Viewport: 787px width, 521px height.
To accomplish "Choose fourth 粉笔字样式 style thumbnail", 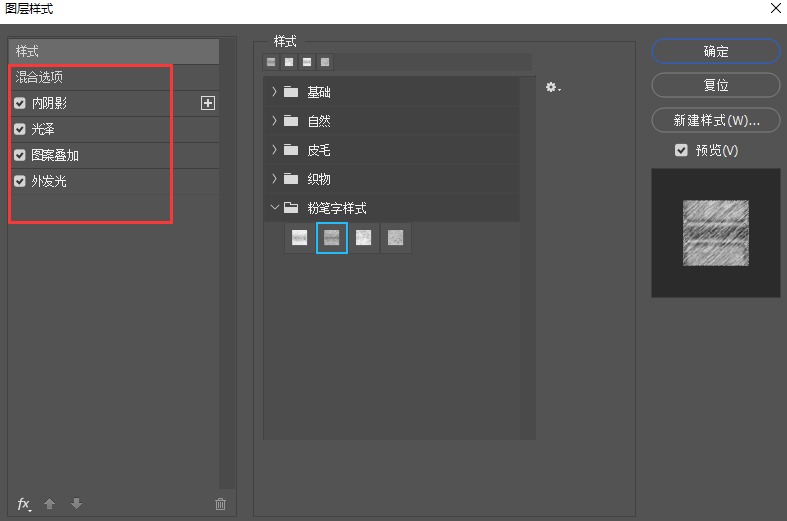I will pyautogui.click(x=396, y=237).
